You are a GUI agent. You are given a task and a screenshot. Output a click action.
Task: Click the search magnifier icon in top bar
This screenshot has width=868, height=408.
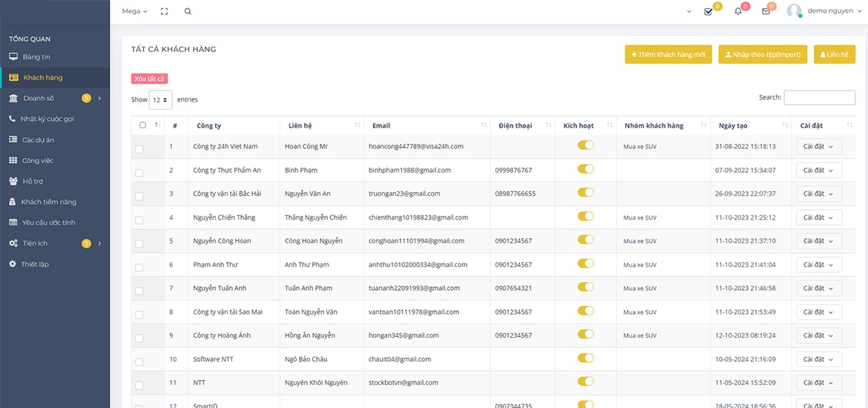pyautogui.click(x=188, y=11)
